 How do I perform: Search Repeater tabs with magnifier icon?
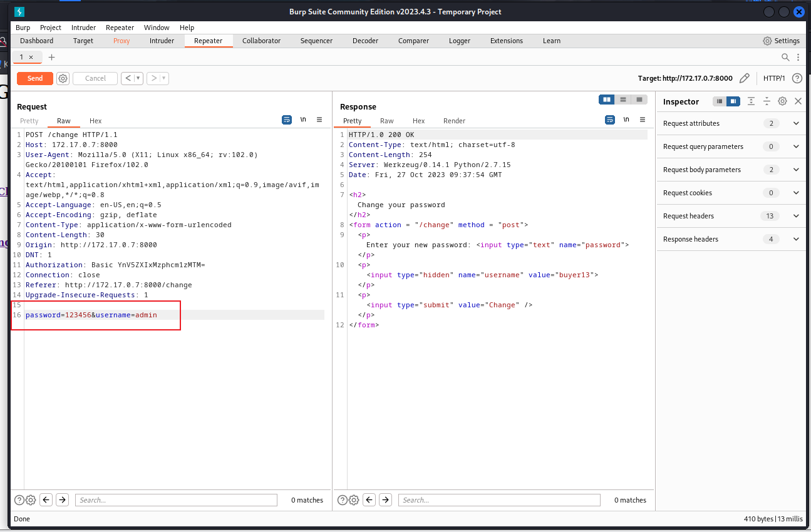coord(785,57)
